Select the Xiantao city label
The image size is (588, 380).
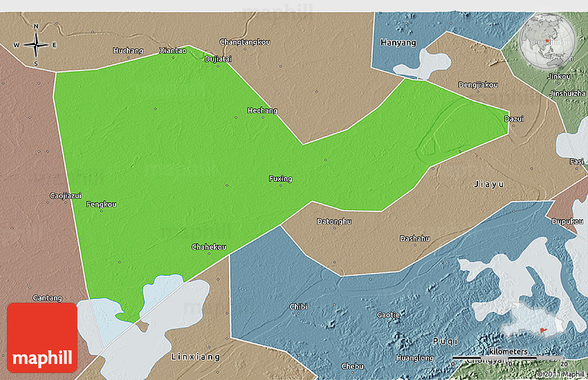click(172, 50)
